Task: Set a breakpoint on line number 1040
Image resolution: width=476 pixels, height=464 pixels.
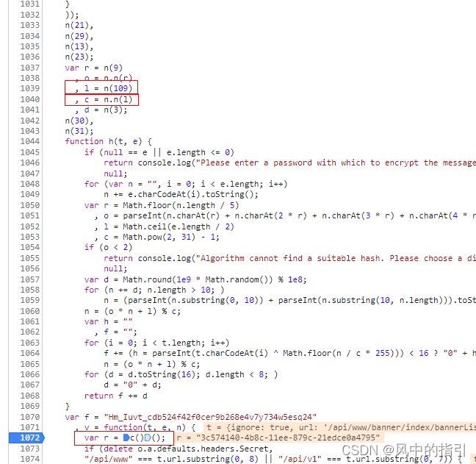Action: 29,99
